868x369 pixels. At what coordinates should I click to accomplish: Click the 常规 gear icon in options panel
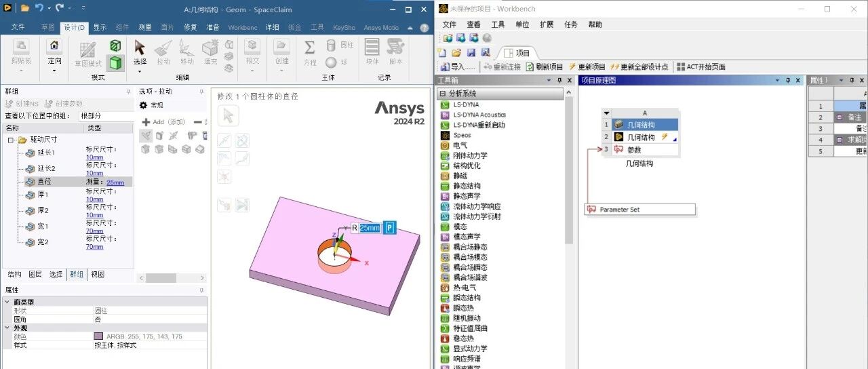[144, 105]
